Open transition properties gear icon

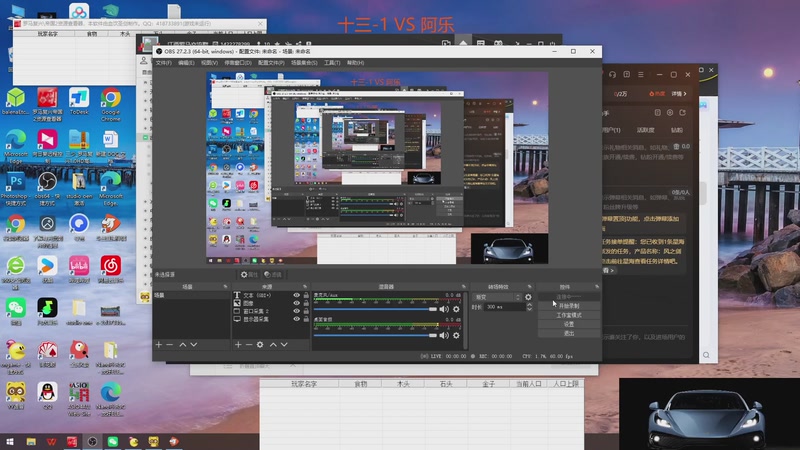[528, 297]
